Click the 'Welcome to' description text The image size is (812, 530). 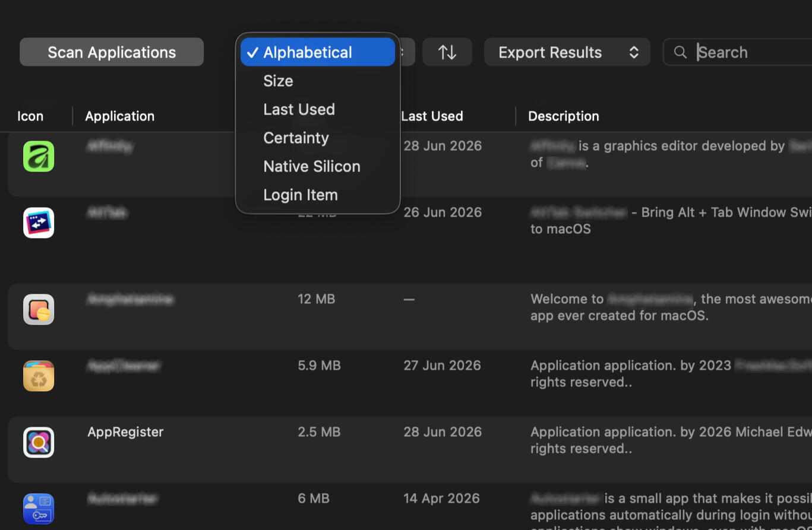coord(567,299)
